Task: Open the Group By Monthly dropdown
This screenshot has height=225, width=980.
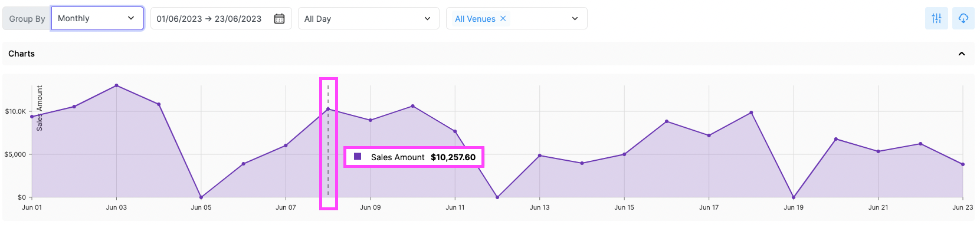Action: pyautogui.click(x=97, y=18)
